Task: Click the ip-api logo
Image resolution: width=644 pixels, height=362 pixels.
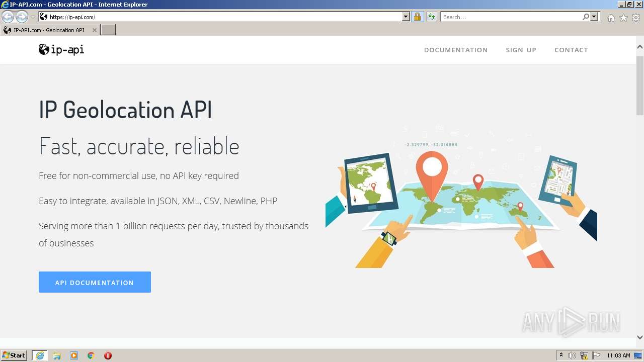Action: pyautogui.click(x=61, y=49)
